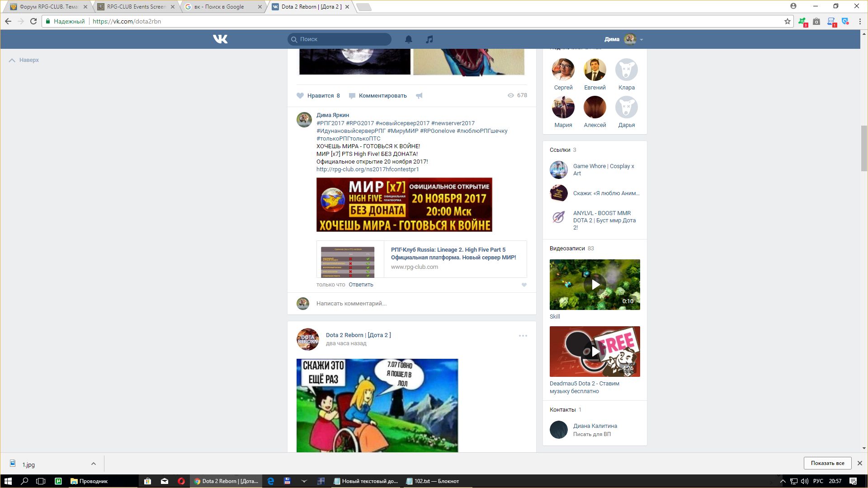
Task: Bookmark this page with the star
Action: tap(788, 21)
